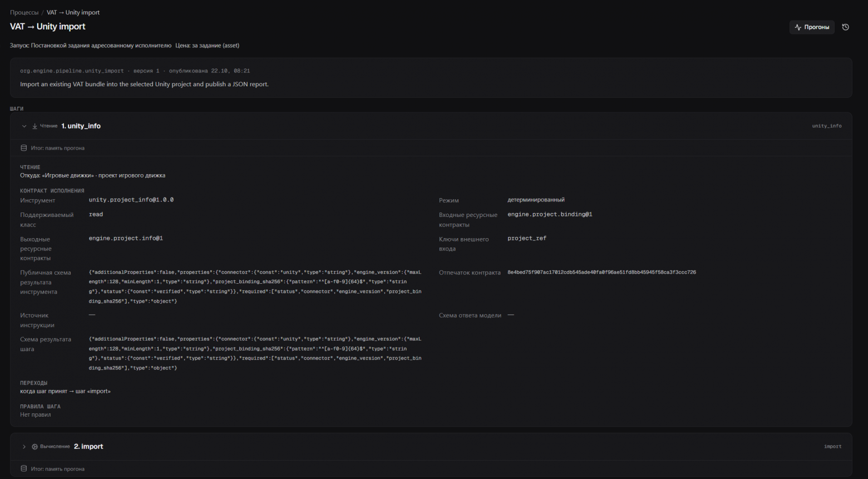Click the transition text когда шаг принят
Screen dimensions: 868x479
point(65,392)
